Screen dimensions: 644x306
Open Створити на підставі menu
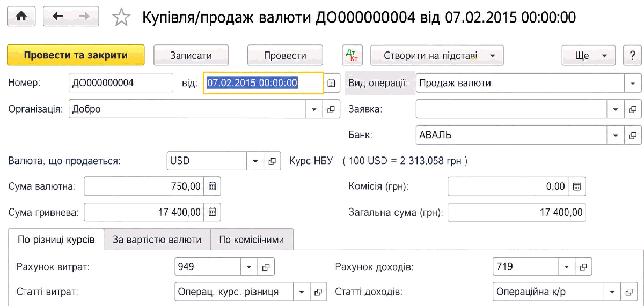[437, 55]
